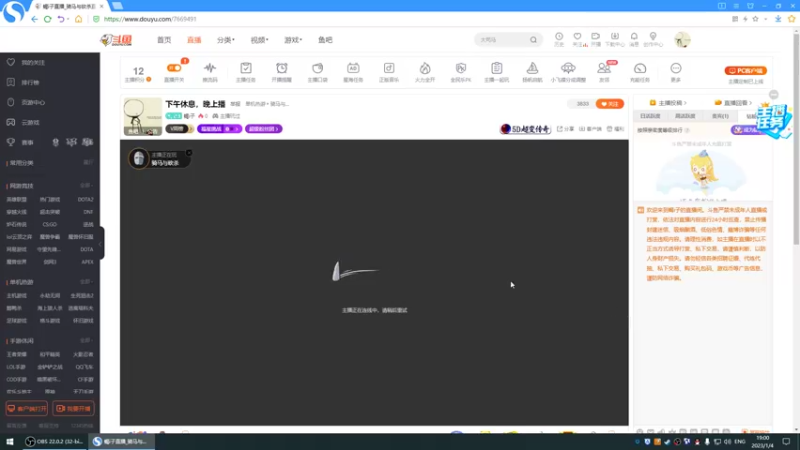The image size is (800, 450).
Task: Open OBS from the Windows taskbar
Action: [55, 441]
